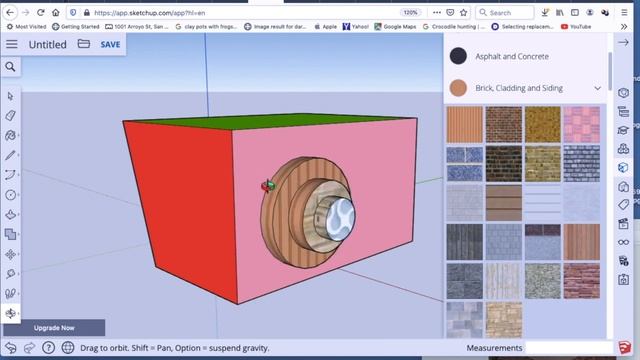Click the SketchUp URL address bar
The image size is (640, 360).
[245, 13]
